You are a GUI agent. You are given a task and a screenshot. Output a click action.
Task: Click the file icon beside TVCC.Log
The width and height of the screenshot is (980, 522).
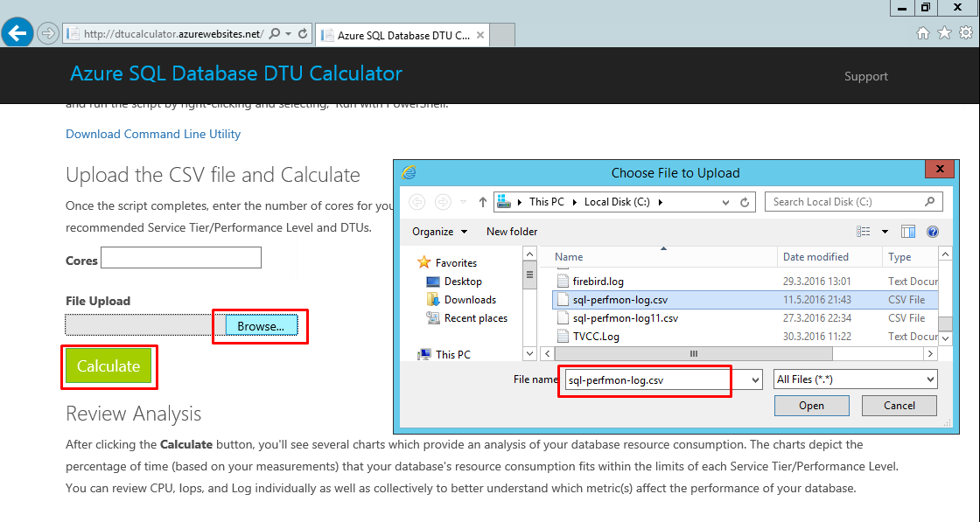click(563, 336)
